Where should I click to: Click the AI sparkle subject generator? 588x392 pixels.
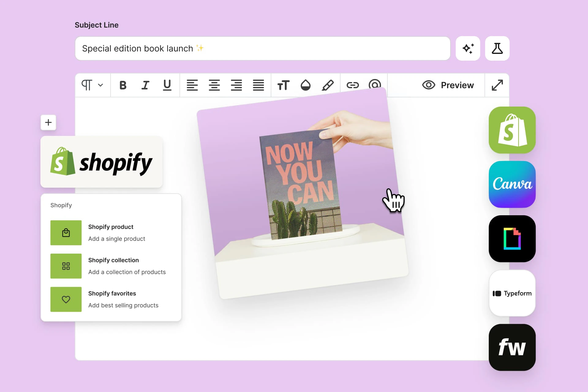point(468,48)
